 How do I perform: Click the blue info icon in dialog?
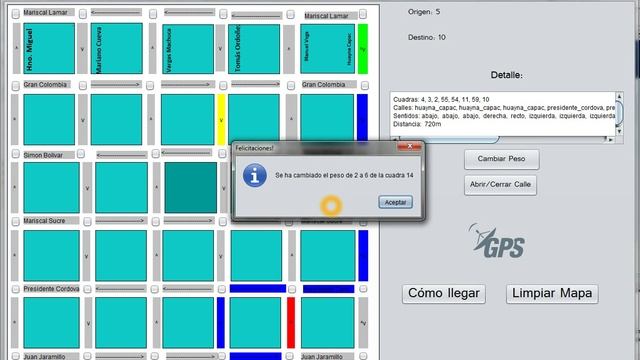coord(255,176)
